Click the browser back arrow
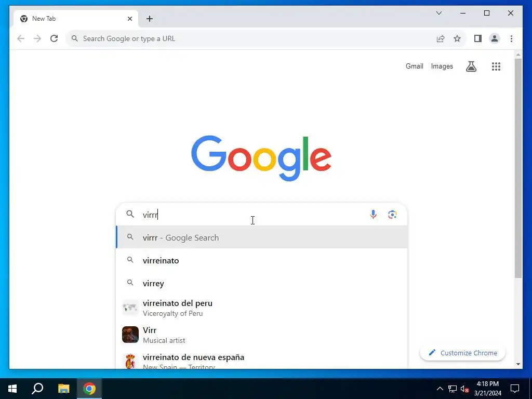532x399 pixels. 21,38
